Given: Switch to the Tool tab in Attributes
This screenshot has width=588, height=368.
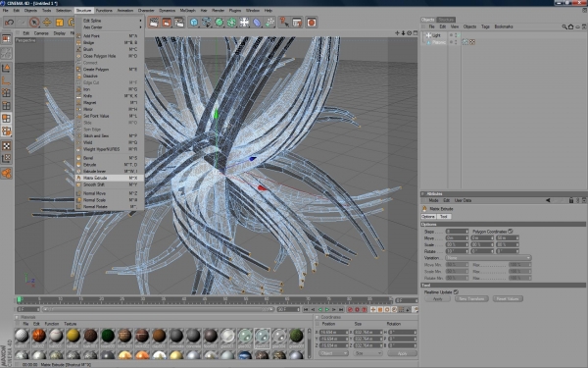Looking at the screenshot, I should [444, 216].
